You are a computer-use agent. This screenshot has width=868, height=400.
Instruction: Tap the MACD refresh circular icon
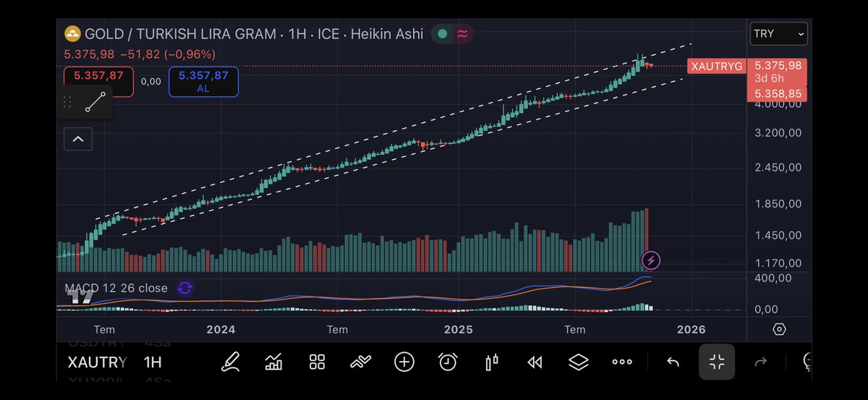pyautogui.click(x=184, y=288)
